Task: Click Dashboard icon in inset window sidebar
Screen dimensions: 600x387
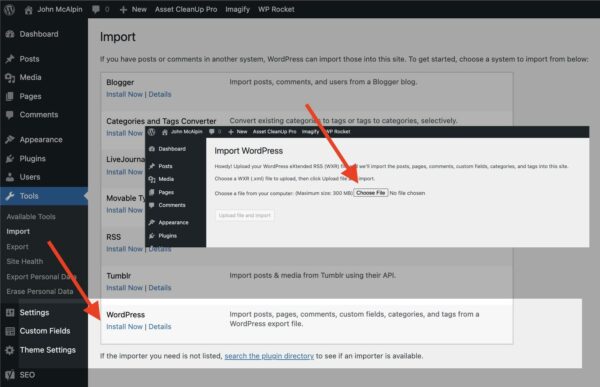Action: 152,149
